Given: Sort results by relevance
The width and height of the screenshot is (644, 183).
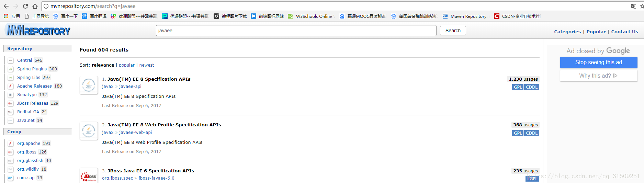Looking at the screenshot, I should pyautogui.click(x=103, y=65).
